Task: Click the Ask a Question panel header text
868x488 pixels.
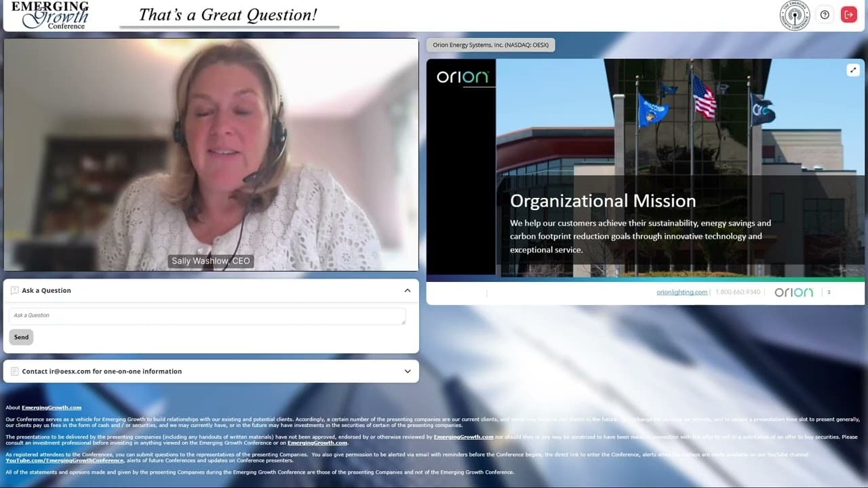Action: click(x=46, y=291)
